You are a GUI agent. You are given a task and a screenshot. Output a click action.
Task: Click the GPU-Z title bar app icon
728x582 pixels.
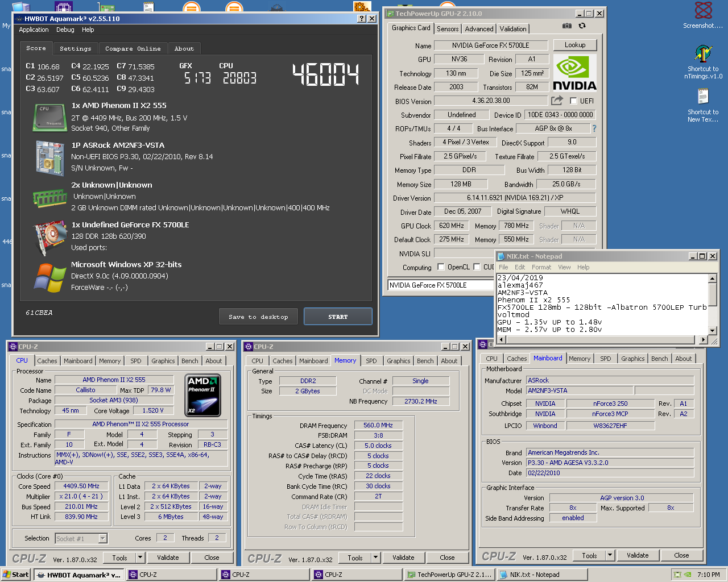tap(390, 14)
